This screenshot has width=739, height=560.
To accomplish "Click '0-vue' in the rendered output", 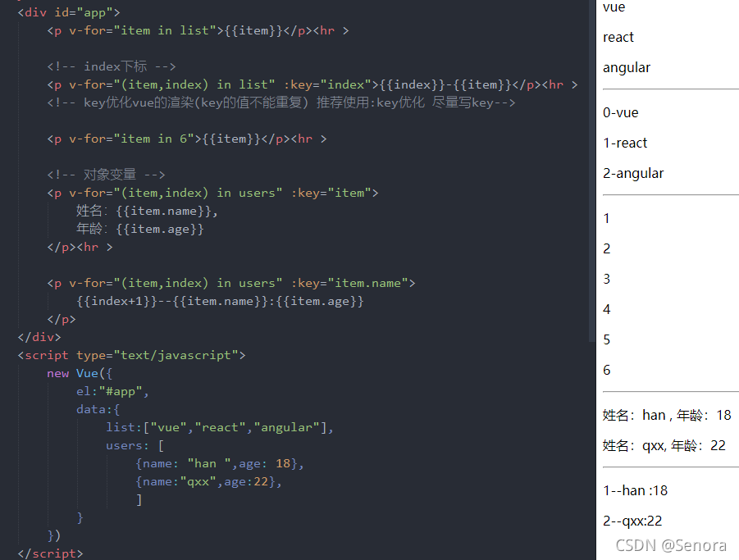I will click(621, 113).
